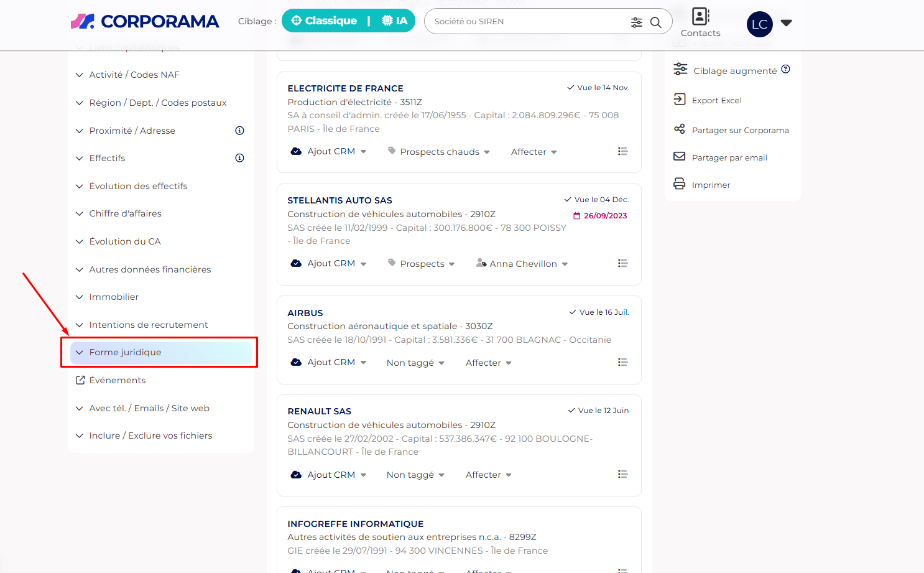Open the Événements filter link
924x573 pixels.
click(117, 380)
